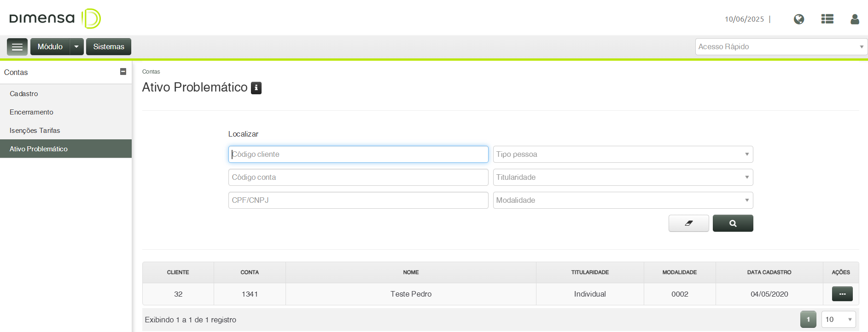Open Encerramento from the sidebar
The height and width of the screenshot is (332, 868).
[31, 112]
